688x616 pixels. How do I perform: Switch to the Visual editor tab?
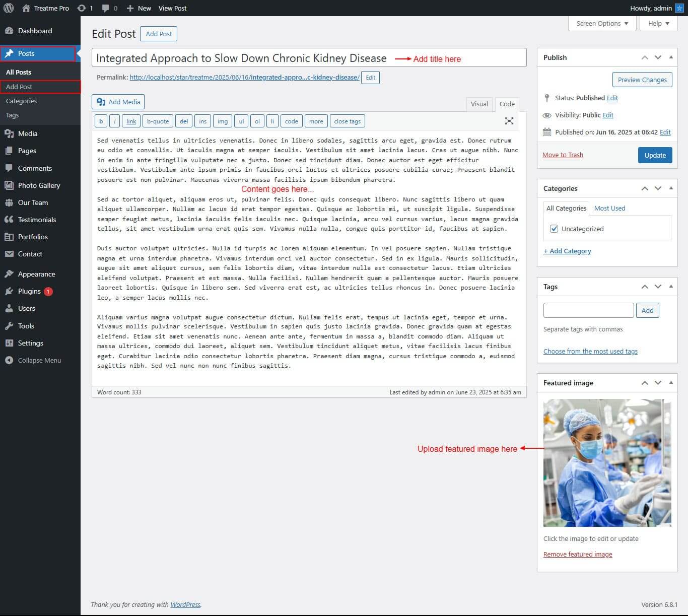point(479,104)
